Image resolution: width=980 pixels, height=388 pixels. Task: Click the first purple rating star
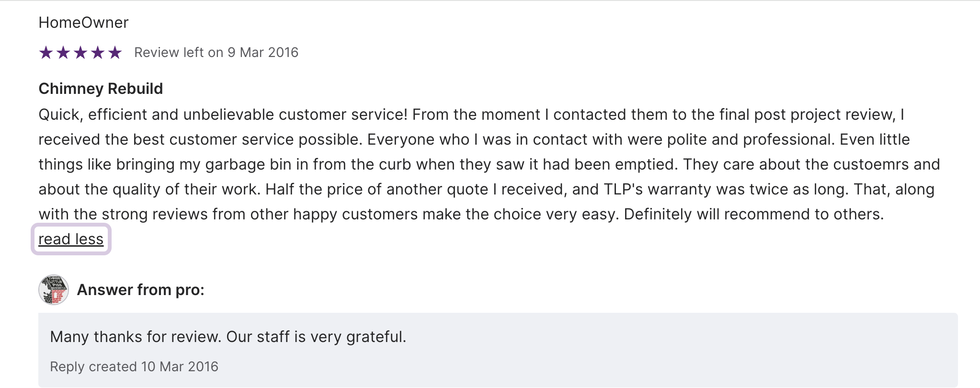(x=46, y=52)
